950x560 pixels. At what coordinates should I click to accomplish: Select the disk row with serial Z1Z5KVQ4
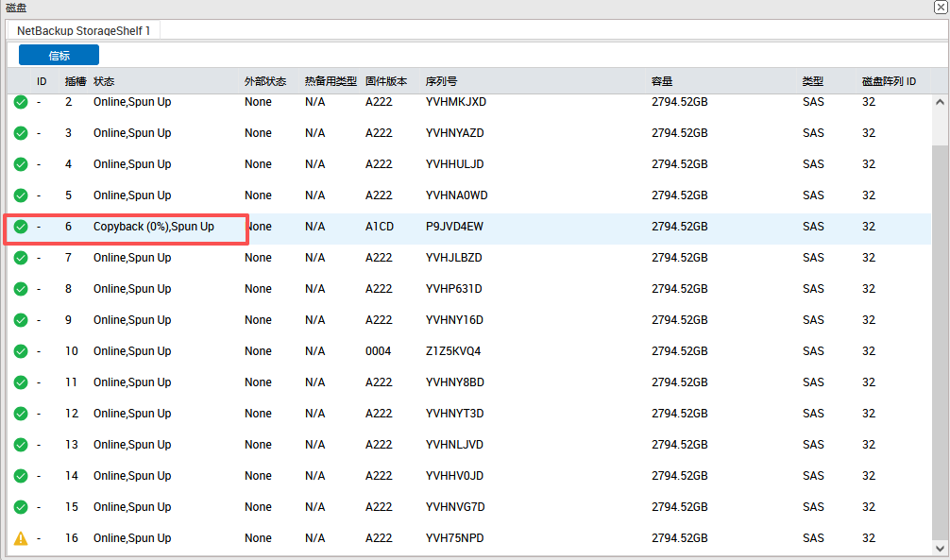point(453,351)
